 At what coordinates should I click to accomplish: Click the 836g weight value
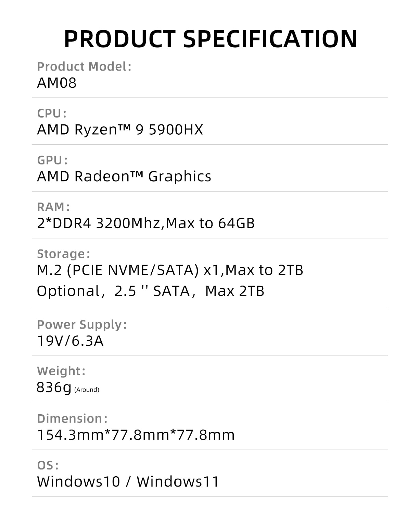[54, 388]
